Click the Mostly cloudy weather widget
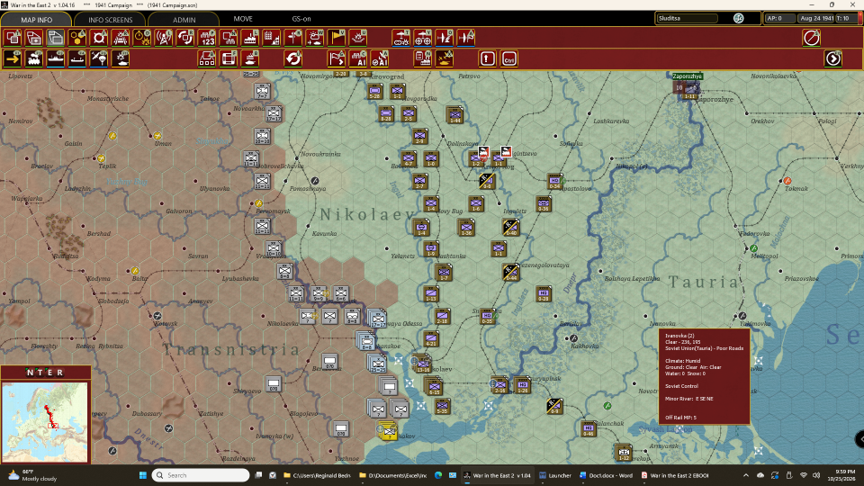The height and width of the screenshot is (486, 864). click(33, 475)
